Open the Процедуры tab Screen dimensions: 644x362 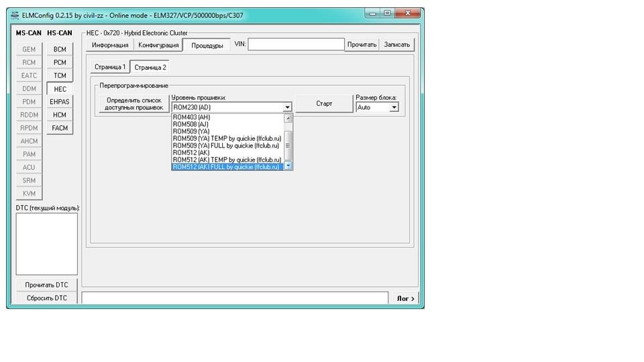click(x=207, y=45)
